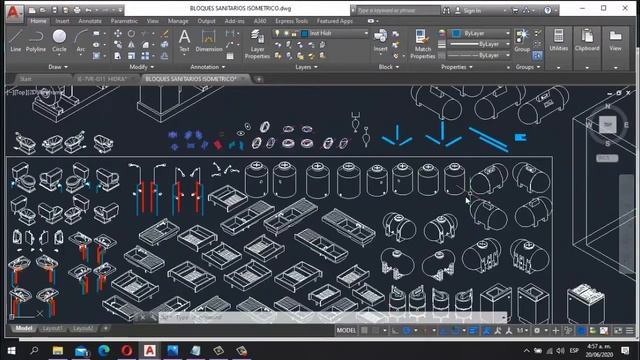
Task: Click the Help question mark icon
Action: [x=548, y=10]
